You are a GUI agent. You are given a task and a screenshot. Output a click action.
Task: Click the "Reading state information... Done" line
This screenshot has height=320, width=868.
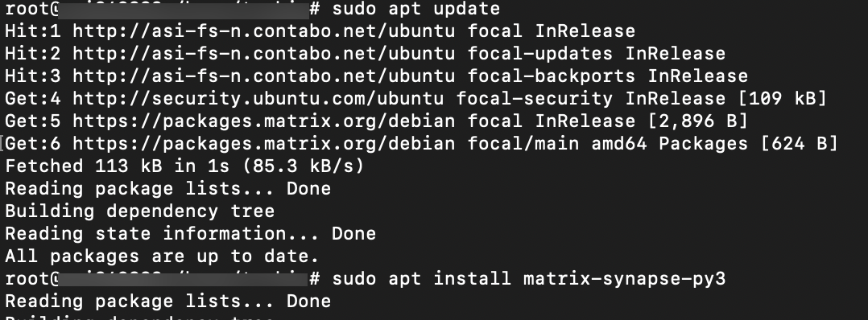pyautogui.click(x=190, y=233)
